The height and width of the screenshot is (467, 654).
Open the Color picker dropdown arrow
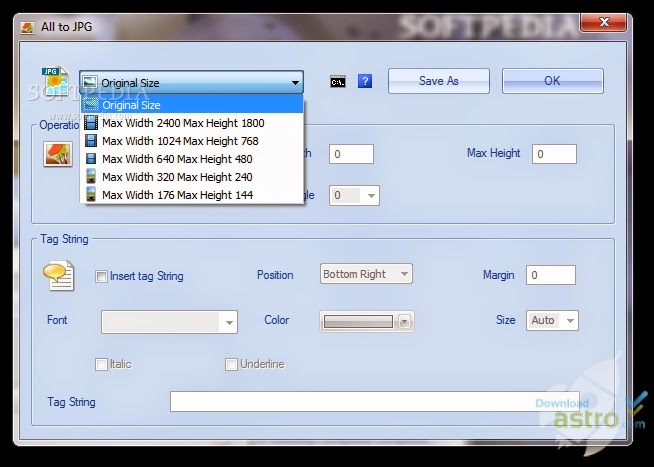click(x=404, y=321)
